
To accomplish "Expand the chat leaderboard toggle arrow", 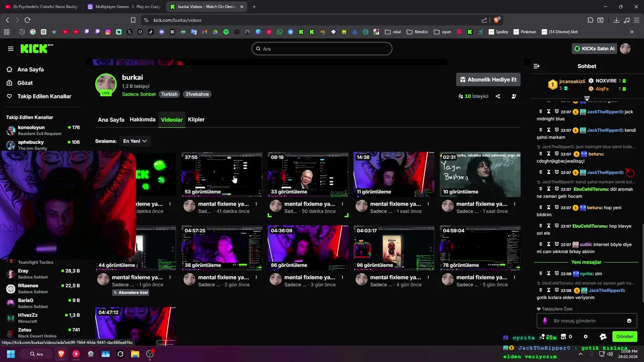I will click(587, 98).
